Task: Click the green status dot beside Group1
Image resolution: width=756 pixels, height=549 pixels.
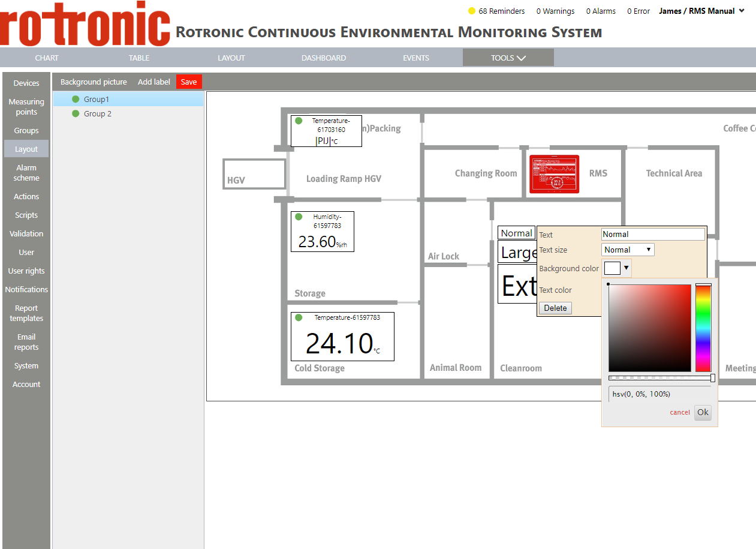Action: (76, 99)
